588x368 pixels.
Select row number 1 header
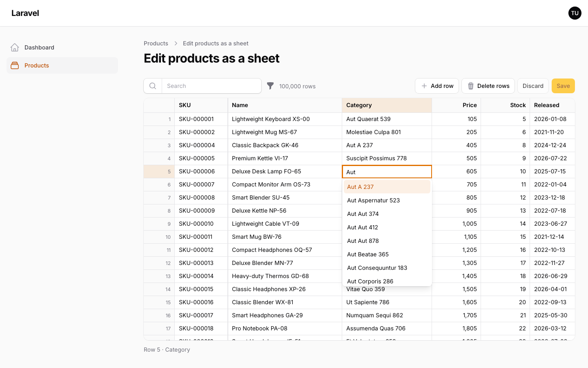pos(159,119)
